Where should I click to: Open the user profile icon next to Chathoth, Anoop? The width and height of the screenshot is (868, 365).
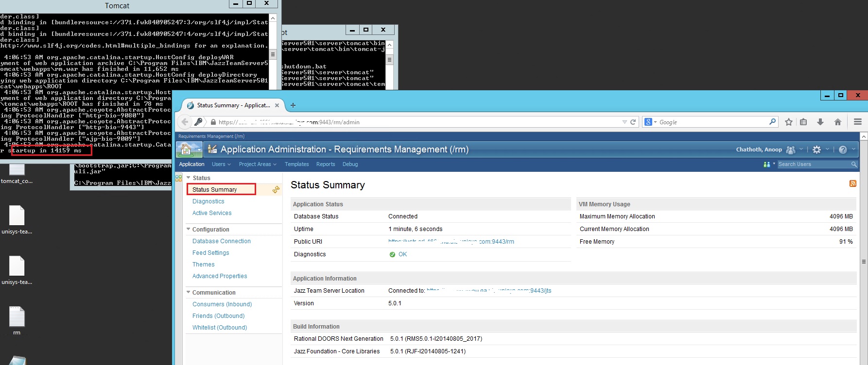[791, 150]
